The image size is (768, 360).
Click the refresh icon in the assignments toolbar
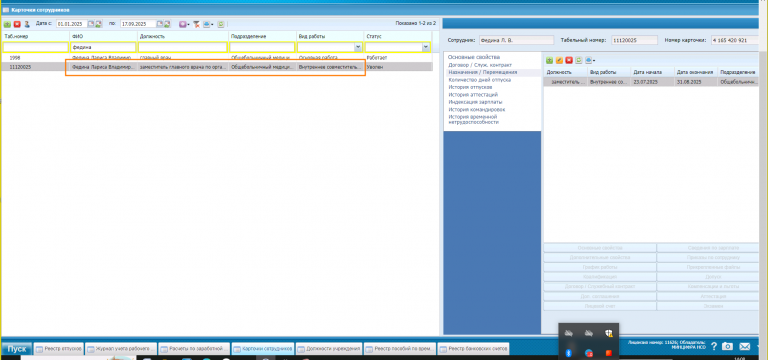tap(579, 60)
